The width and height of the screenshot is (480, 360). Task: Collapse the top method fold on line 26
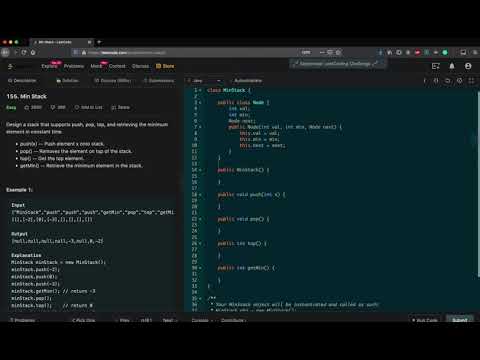(200, 243)
